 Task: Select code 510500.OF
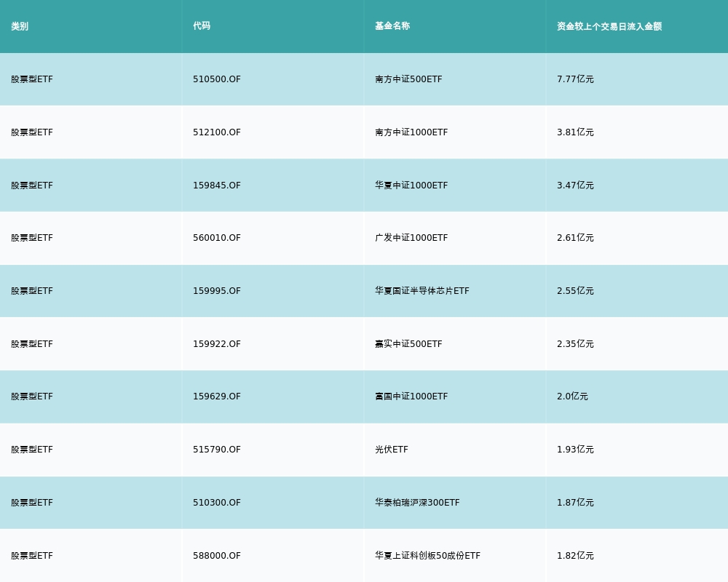pos(217,79)
